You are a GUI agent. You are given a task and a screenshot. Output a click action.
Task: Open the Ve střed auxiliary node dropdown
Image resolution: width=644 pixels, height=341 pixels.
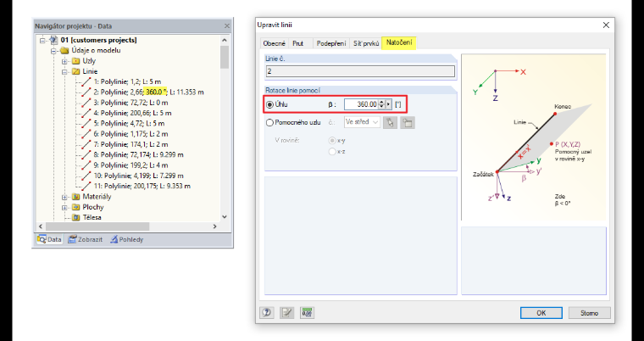pos(363,122)
